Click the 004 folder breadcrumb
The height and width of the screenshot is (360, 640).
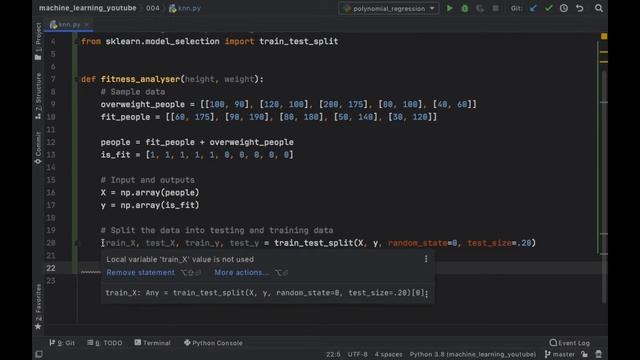(153, 8)
